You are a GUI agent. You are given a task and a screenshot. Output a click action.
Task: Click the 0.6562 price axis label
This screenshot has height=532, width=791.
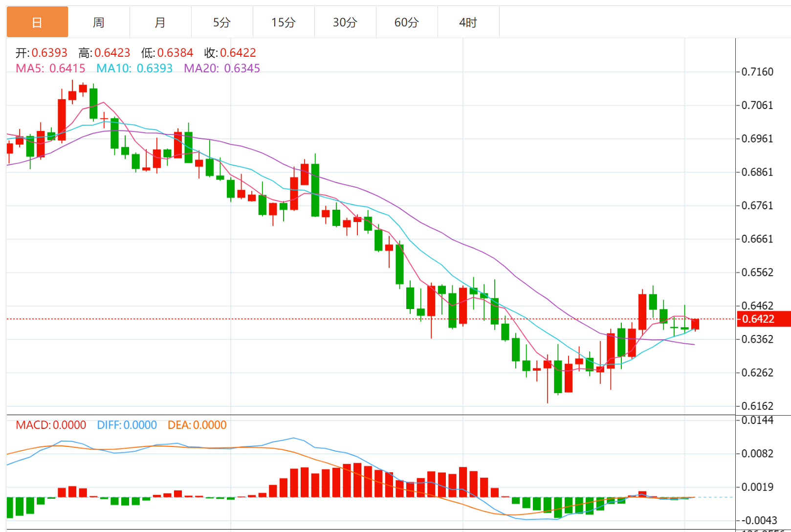[757, 272]
